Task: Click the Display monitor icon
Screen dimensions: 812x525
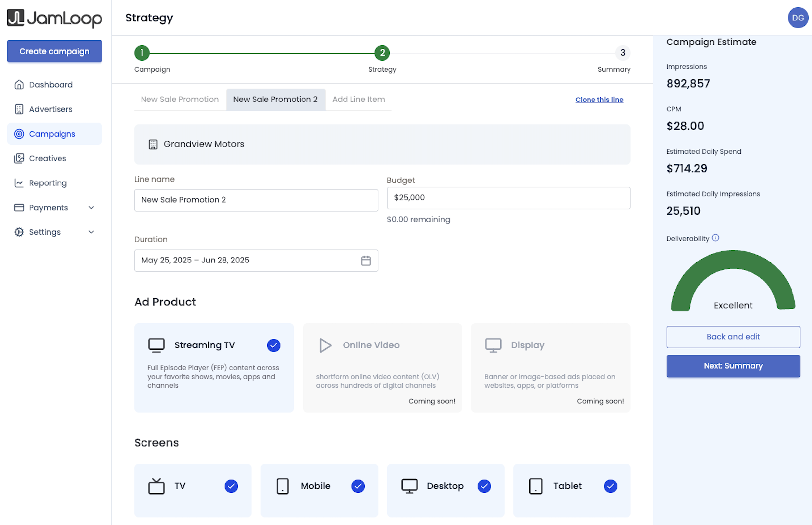Action: [493, 345]
